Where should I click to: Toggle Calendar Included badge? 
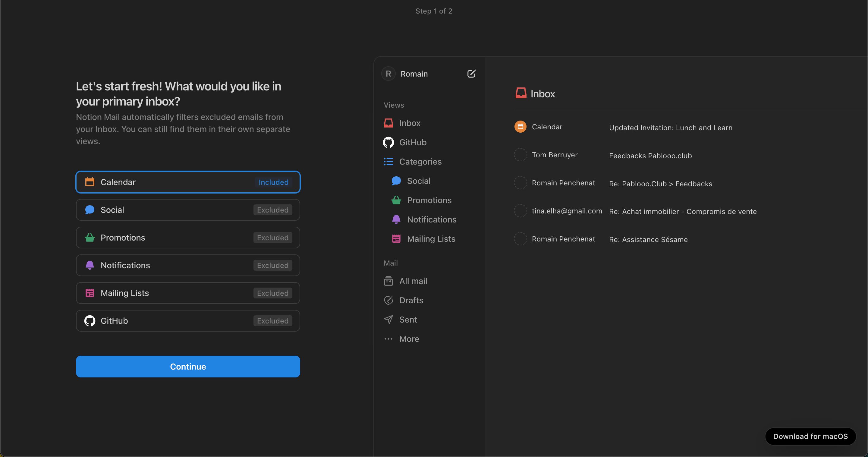click(273, 182)
